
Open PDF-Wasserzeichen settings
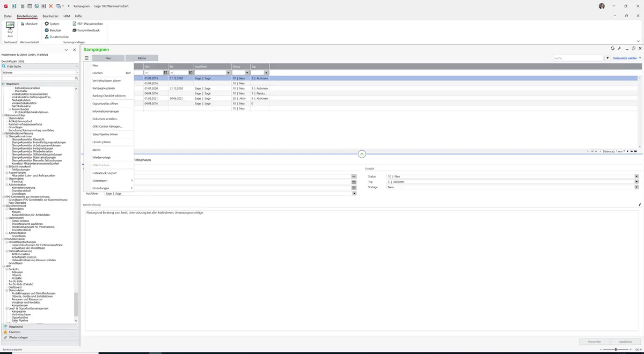point(87,24)
